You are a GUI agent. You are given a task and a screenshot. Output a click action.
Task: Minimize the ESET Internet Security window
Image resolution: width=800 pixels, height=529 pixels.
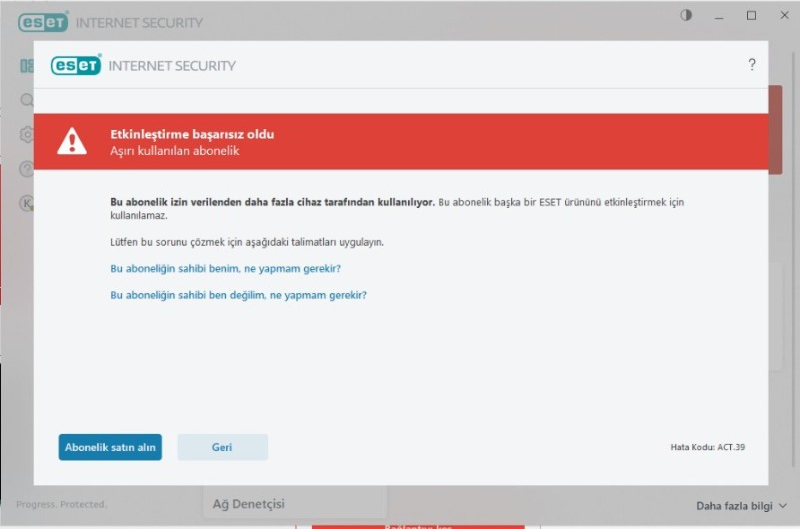[719, 16]
